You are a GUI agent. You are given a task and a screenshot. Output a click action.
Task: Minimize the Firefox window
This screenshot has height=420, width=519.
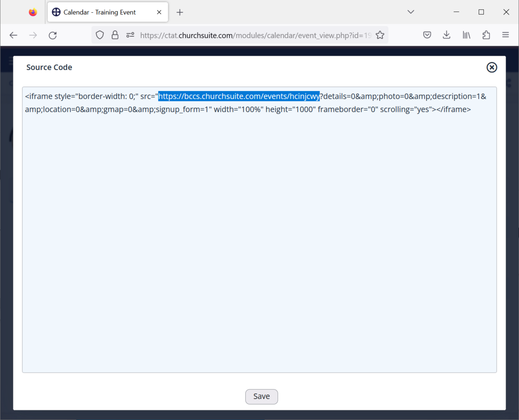[456, 12]
